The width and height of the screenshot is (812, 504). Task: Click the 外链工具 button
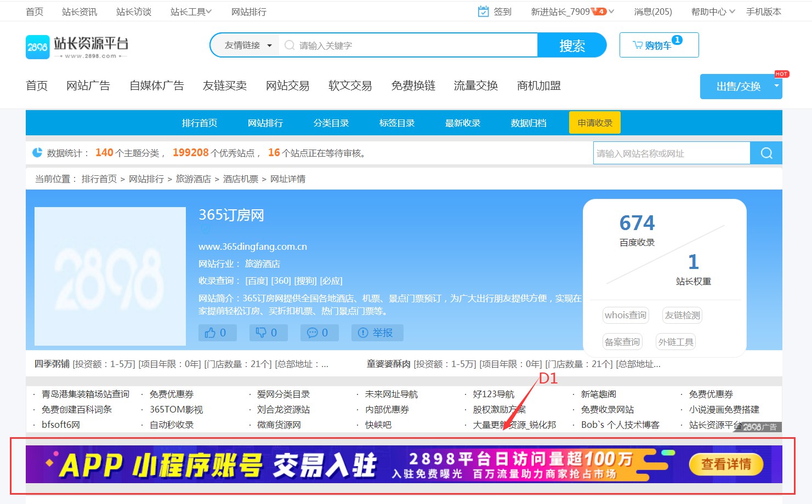676,342
